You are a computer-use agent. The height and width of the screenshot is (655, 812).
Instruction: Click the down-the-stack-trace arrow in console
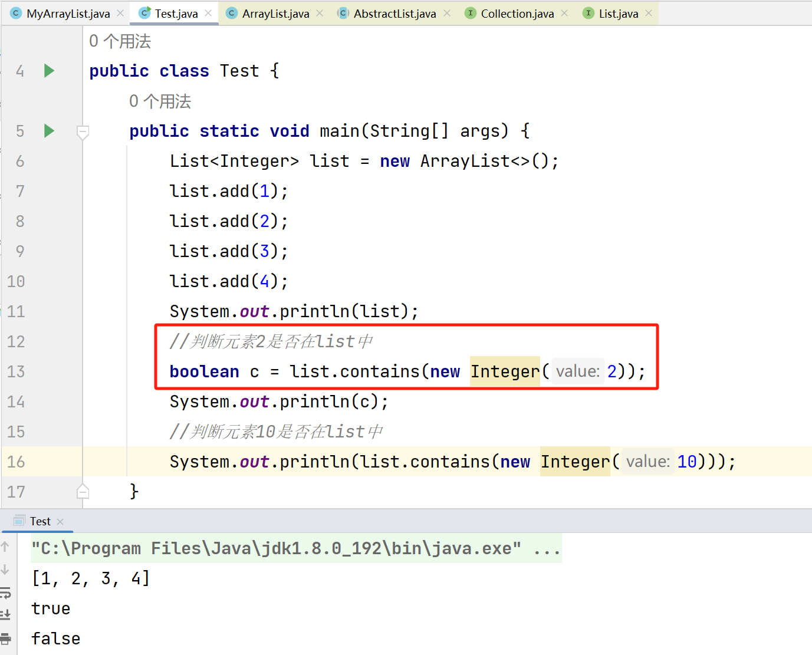[x=5, y=570]
